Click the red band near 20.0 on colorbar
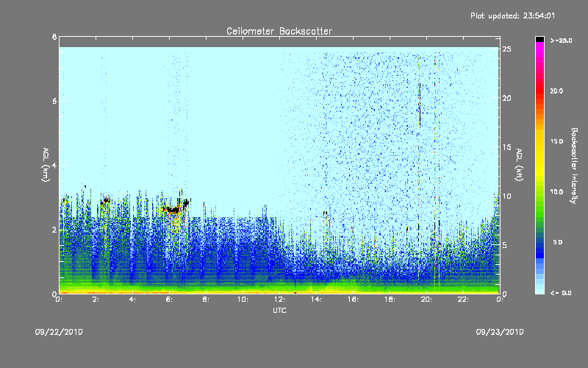 coord(539,90)
